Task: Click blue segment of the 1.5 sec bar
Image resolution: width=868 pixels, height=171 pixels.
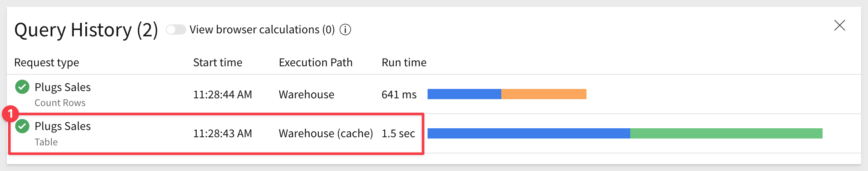Action: 528,133
